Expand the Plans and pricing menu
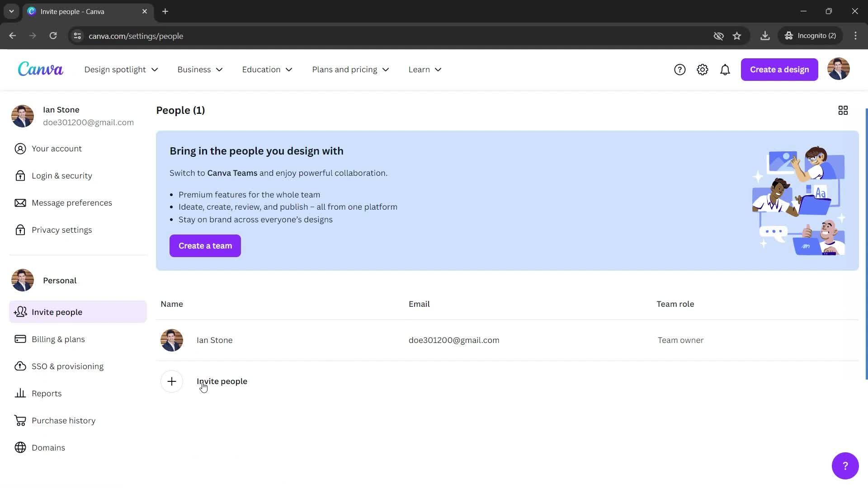 pyautogui.click(x=350, y=70)
